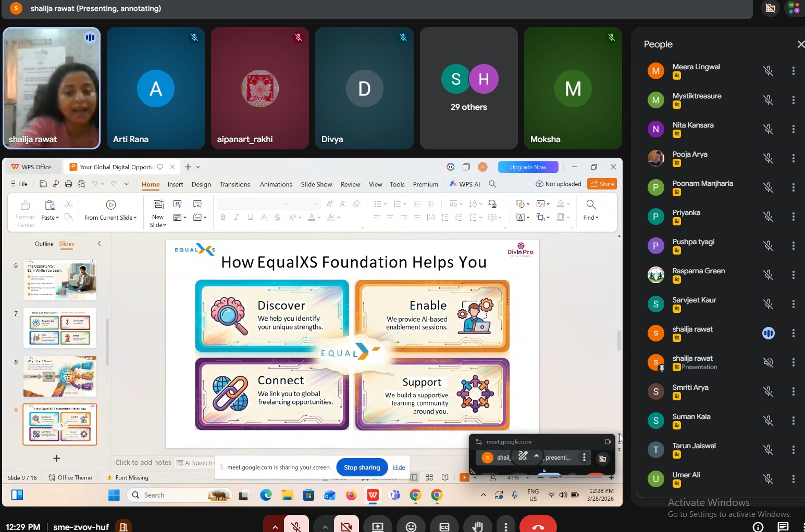Click the Find magnifier icon

point(591,205)
